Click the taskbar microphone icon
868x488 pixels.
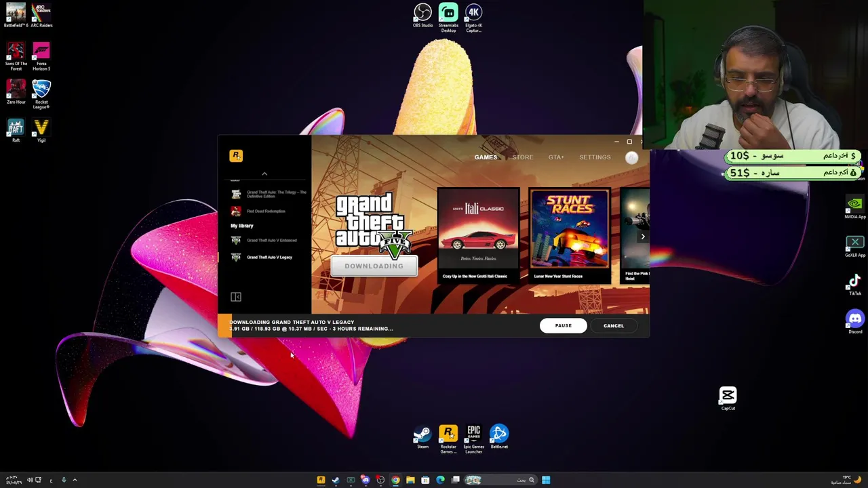coord(64,480)
